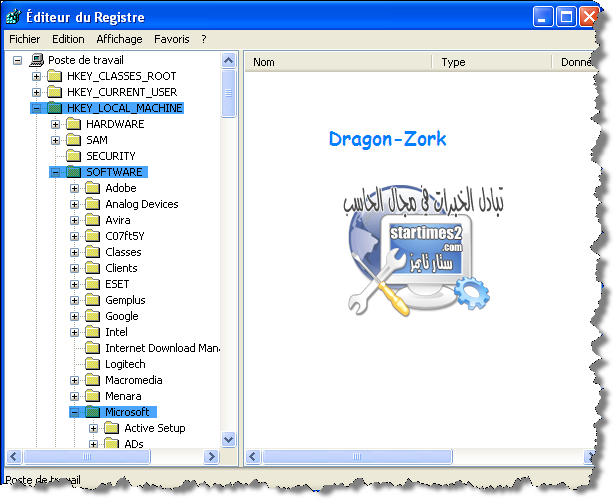Click the Intel folder icon

coord(93,332)
